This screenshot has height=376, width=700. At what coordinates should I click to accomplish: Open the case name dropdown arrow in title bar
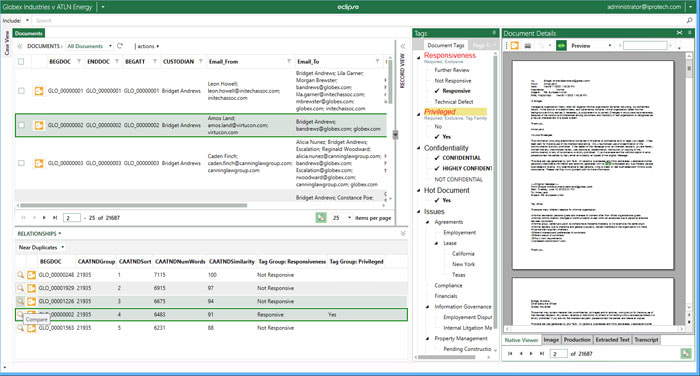pyautogui.click(x=103, y=7)
